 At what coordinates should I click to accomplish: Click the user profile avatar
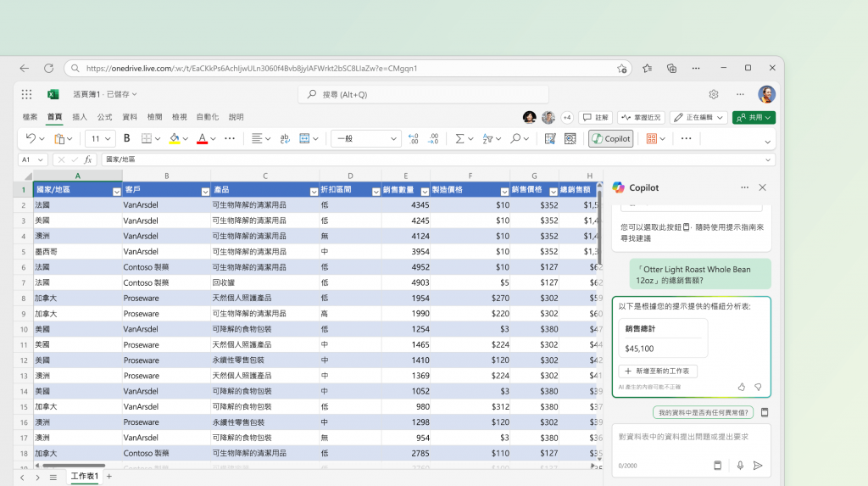(x=766, y=94)
